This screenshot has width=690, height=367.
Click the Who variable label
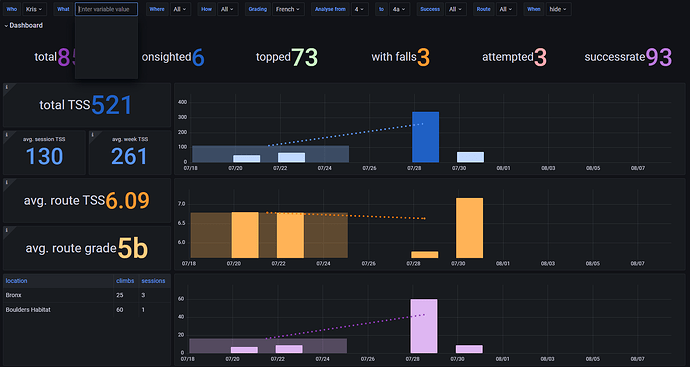coord(12,9)
